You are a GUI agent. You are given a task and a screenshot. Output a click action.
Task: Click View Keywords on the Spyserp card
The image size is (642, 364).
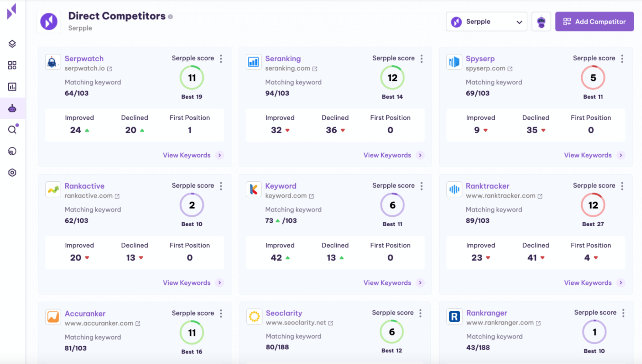594,155
